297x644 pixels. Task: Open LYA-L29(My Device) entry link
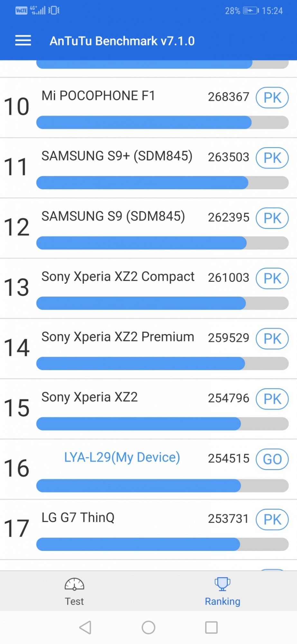(x=122, y=457)
